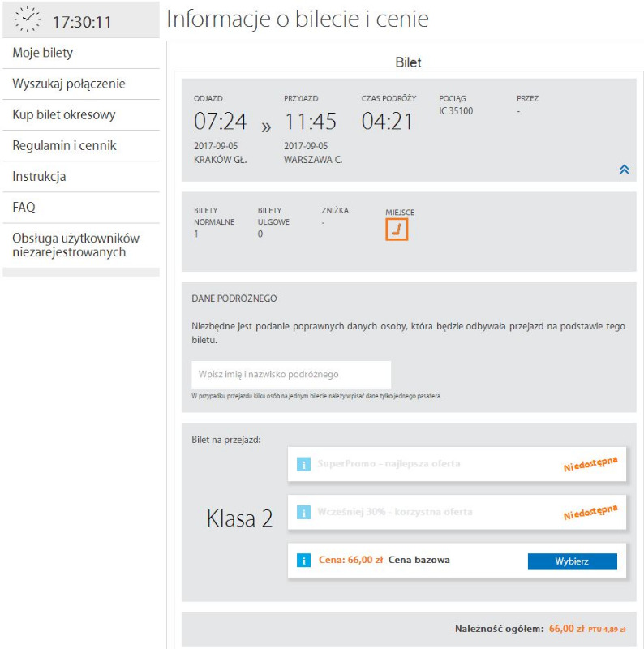Viewport: 644px width, 649px height.
Task: Click info icon for SuperPromo offer
Action: (304, 464)
